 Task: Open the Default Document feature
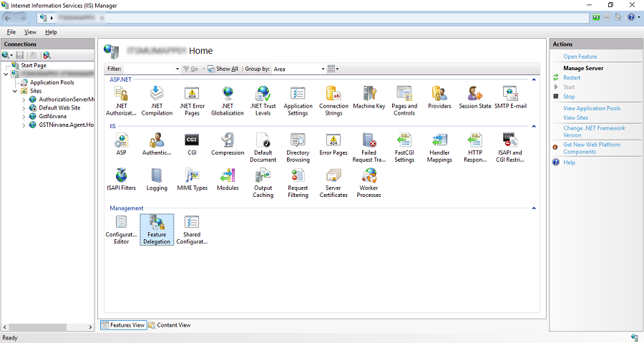(263, 148)
